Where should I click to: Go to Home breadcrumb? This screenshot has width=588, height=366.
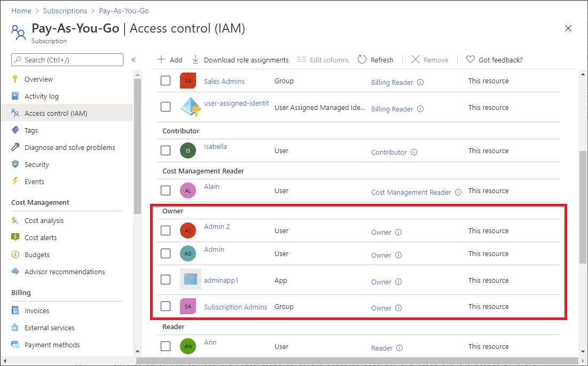click(x=21, y=11)
